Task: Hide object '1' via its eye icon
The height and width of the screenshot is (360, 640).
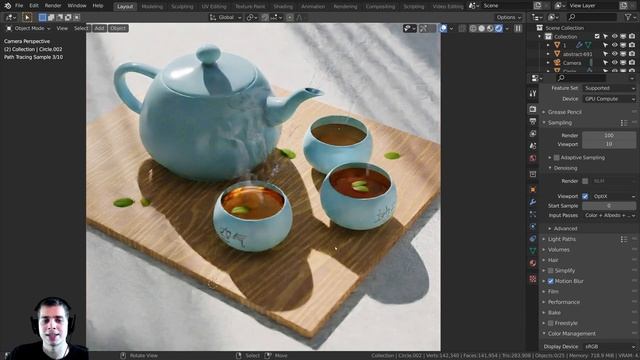Action: [614, 45]
